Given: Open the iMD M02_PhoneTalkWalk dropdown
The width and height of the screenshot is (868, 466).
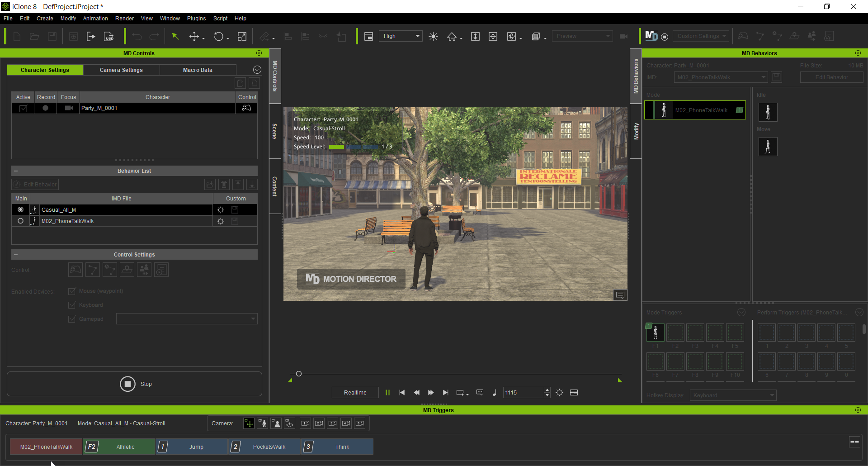Looking at the screenshot, I should click(x=721, y=77).
